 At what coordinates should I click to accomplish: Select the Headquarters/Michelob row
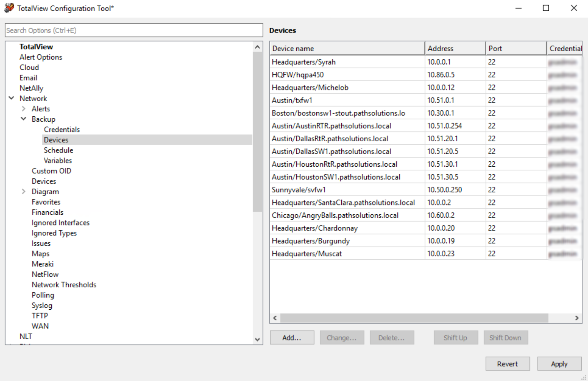pyautogui.click(x=426, y=87)
